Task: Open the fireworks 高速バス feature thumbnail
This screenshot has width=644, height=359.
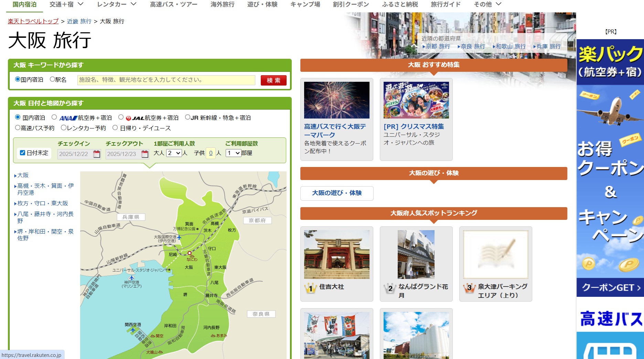Action: coord(336,100)
